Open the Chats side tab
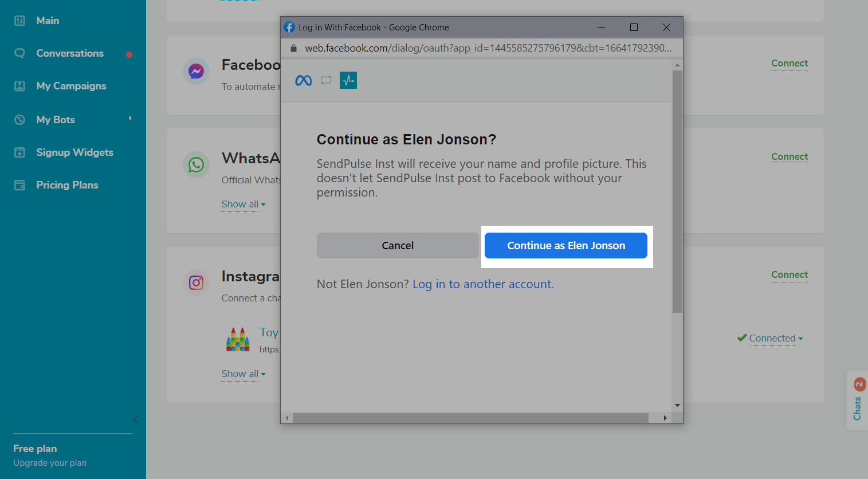The image size is (868, 479). (858, 400)
